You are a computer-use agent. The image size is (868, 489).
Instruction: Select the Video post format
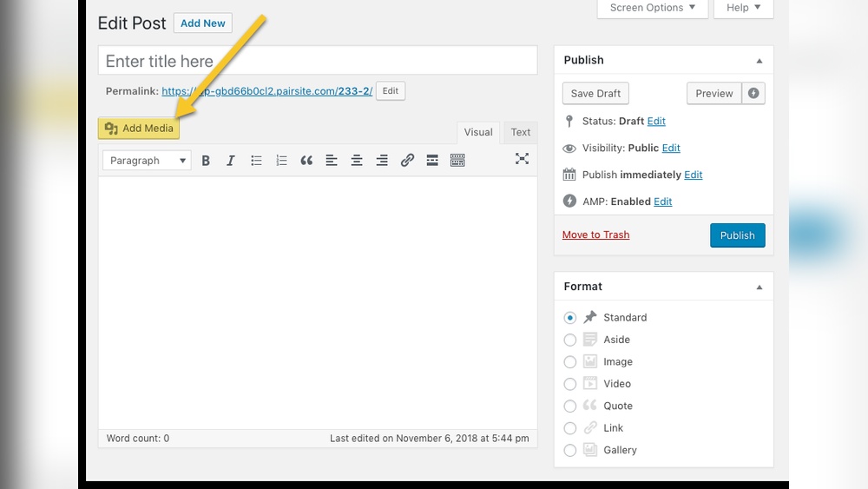[569, 384]
